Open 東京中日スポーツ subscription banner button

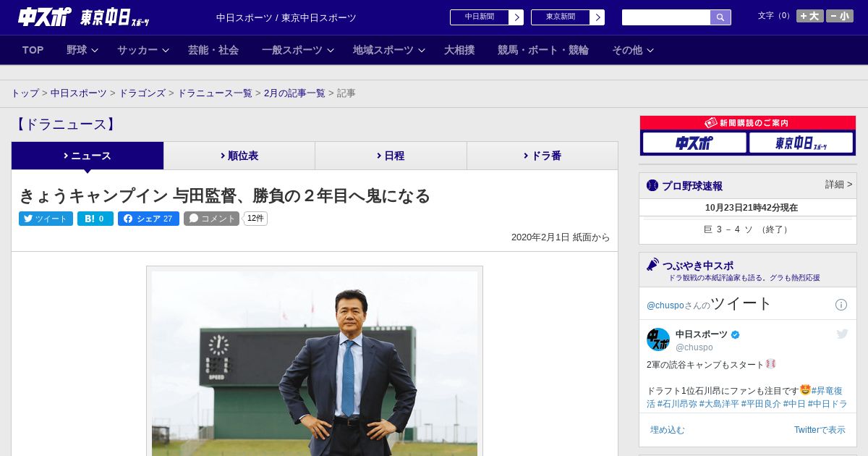pyautogui.click(x=801, y=143)
